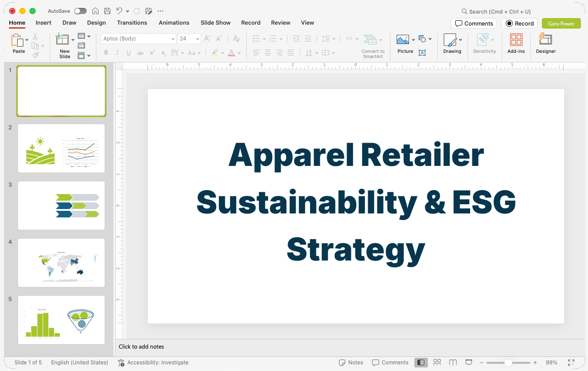Image resolution: width=588 pixels, height=371 pixels.
Task: Open the Section dropdown
Action: [84, 55]
